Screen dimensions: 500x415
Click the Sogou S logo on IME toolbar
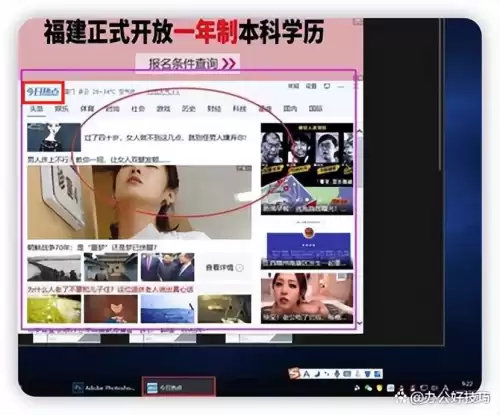click(294, 374)
